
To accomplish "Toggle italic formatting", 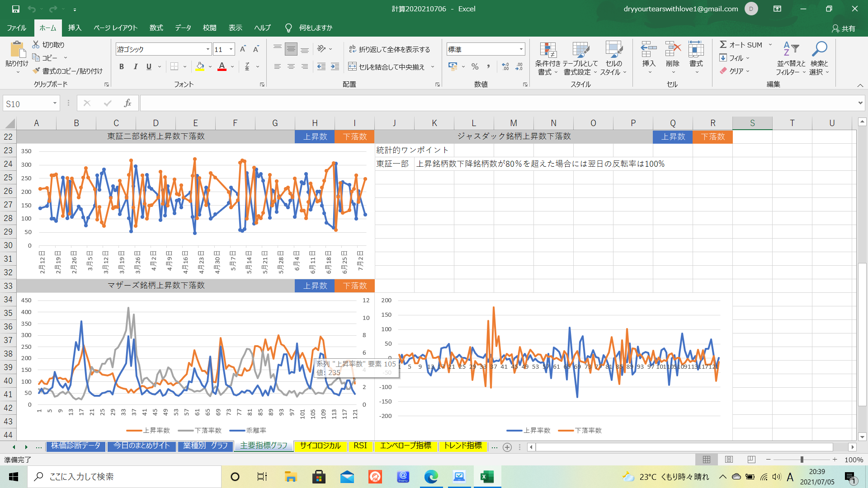I will pos(135,67).
